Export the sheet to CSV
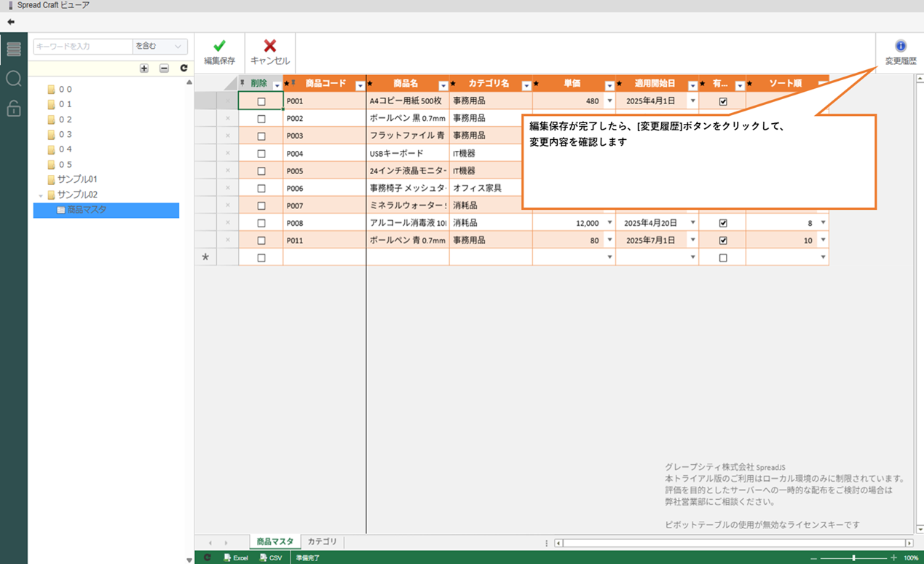The width and height of the screenshot is (924, 564). click(x=271, y=557)
